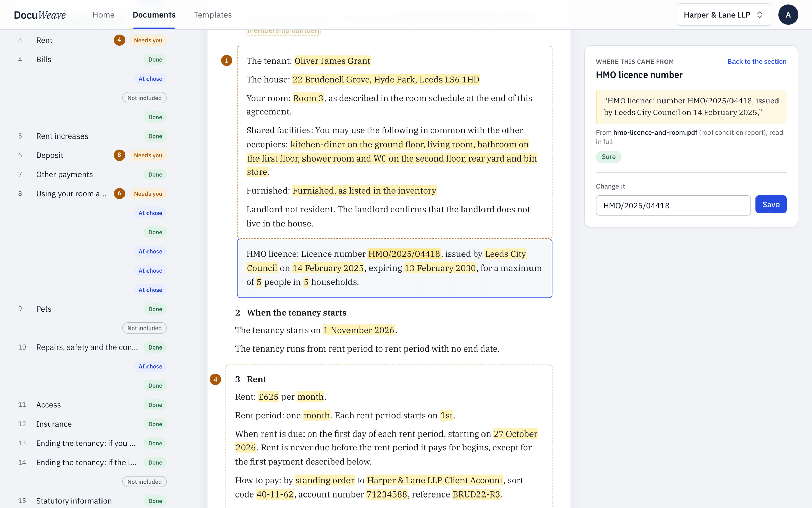Click the highlighted reference BRUD22-R3
This screenshot has height=508, width=812.
coord(476,494)
